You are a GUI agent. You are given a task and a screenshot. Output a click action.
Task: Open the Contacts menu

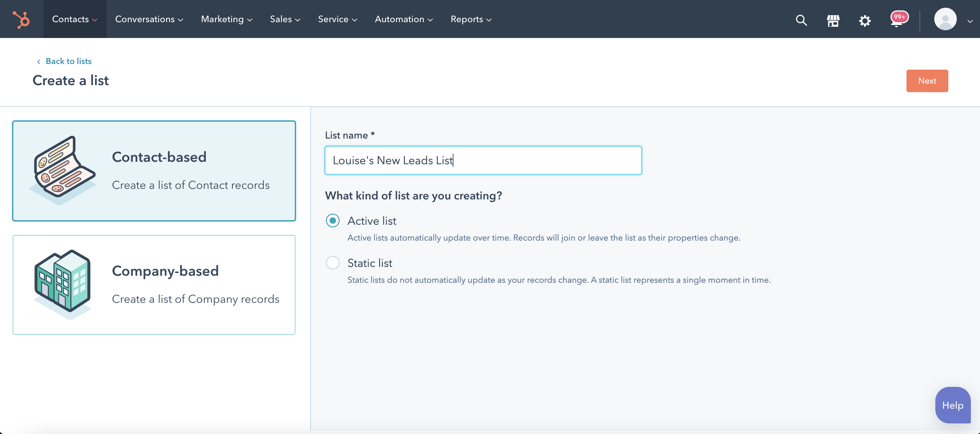click(75, 19)
